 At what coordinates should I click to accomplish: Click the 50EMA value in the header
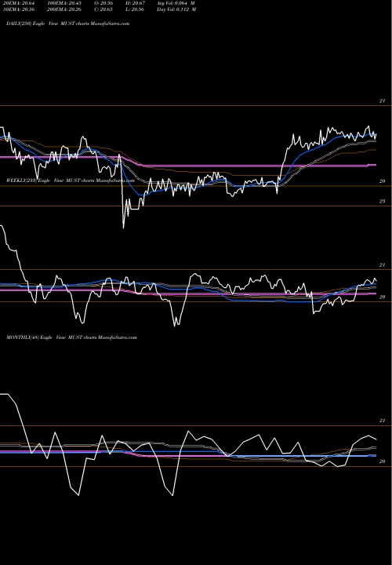(x=17, y=9)
